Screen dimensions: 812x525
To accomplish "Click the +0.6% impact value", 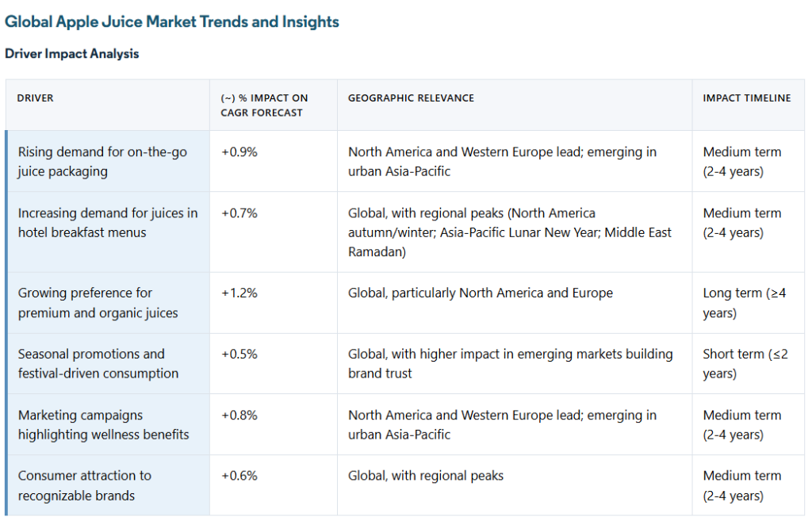I will [x=239, y=476].
